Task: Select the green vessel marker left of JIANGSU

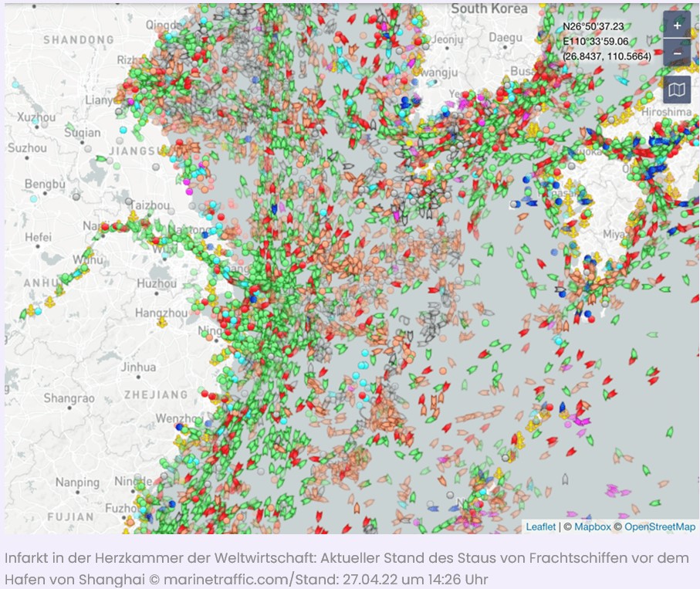Action: (x=102, y=158)
